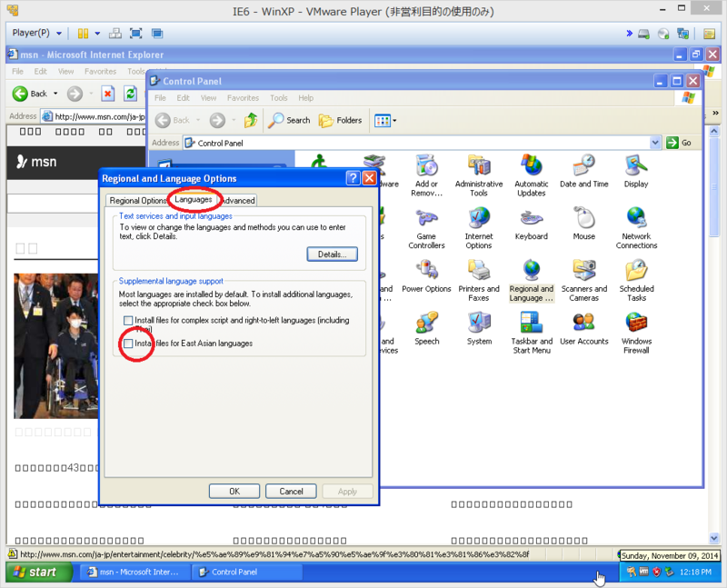Click OK in Regional and Language Options
Image resolution: width=727 pixels, height=588 pixels.
click(x=234, y=491)
